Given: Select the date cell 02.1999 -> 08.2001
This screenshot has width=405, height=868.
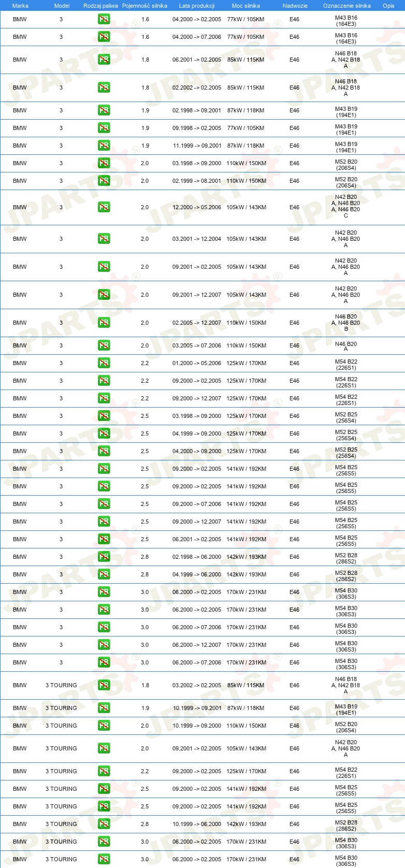Looking at the screenshot, I should (x=197, y=181).
